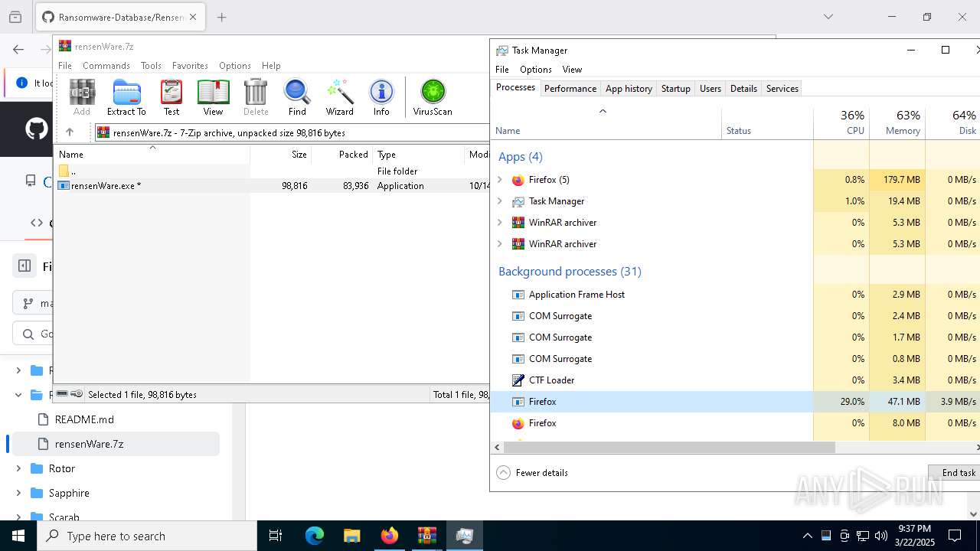Screen dimensions: 980x551
Task: Open the Find tool in WinRAR
Action: (297, 97)
